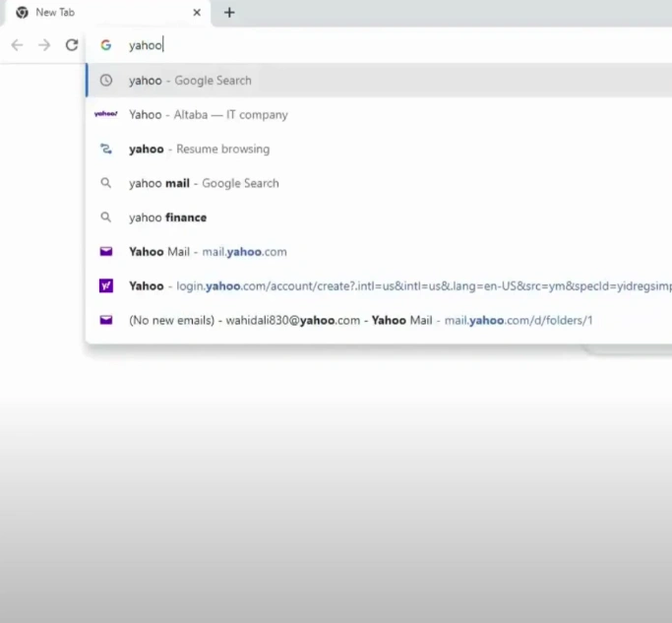Open Yahoo login.yahoo.com account create suggestion

pyautogui.click(x=379, y=286)
